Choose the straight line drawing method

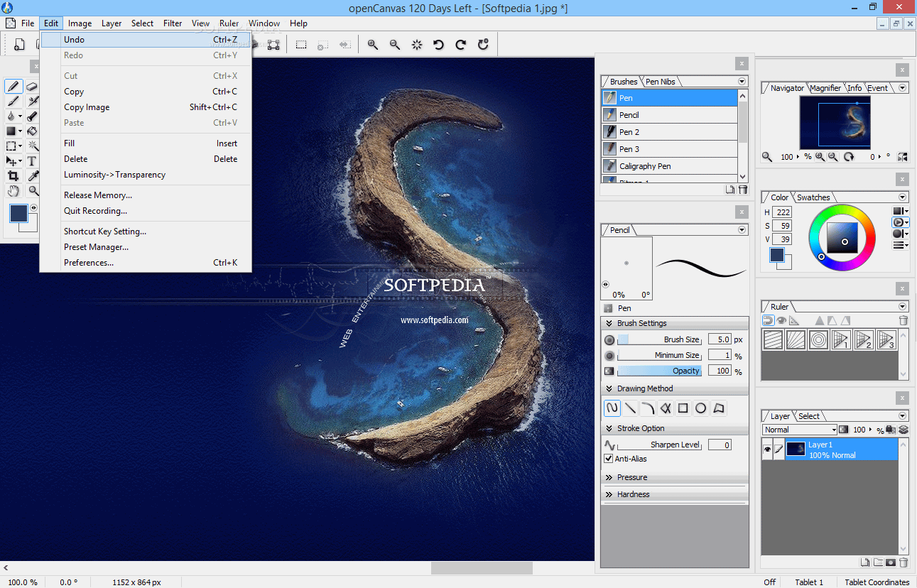630,408
